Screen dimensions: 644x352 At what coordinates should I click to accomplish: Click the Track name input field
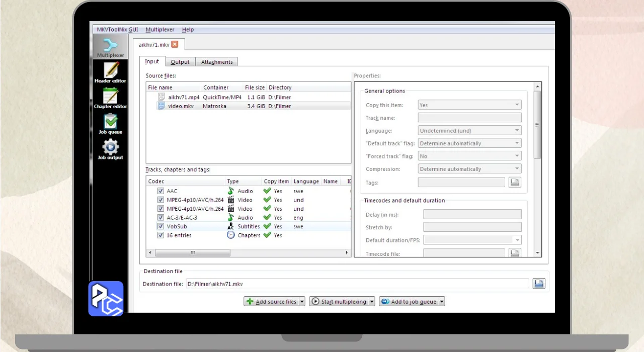coord(469,118)
